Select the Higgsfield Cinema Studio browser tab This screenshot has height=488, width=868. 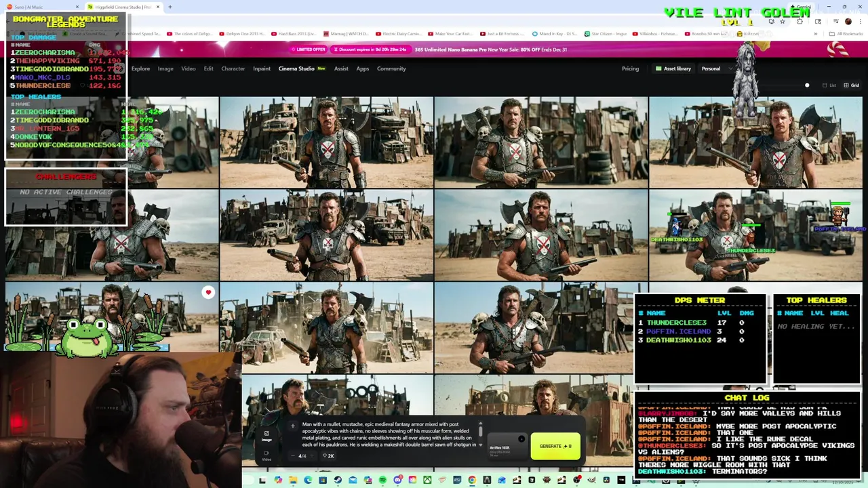(123, 7)
